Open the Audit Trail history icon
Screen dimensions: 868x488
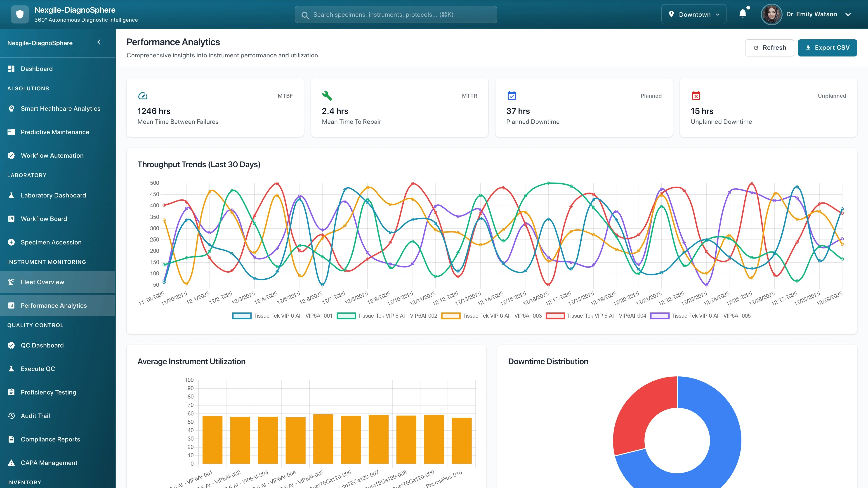click(x=11, y=416)
